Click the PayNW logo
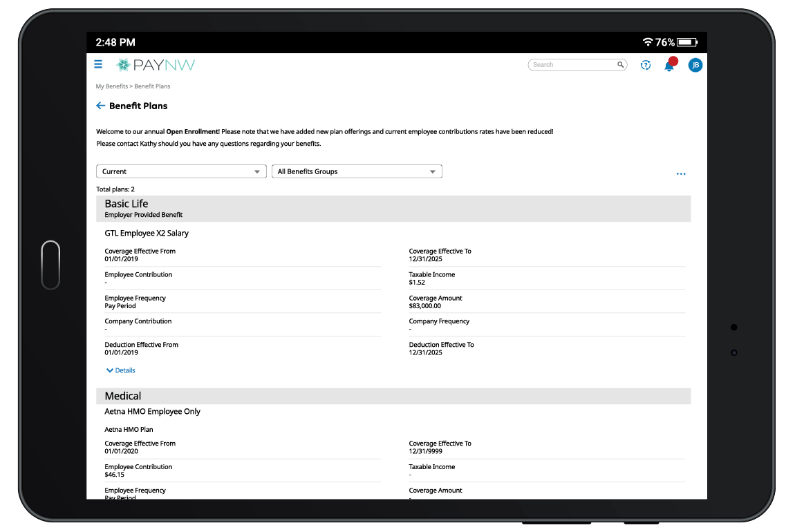 tap(156, 64)
